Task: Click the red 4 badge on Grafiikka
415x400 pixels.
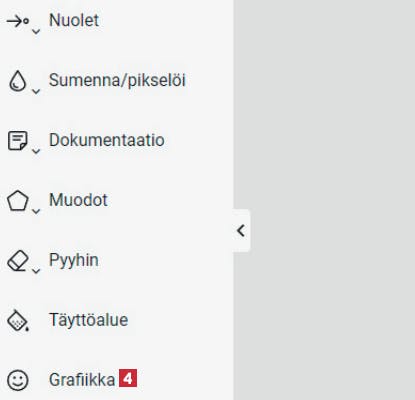Action: [128, 379]
